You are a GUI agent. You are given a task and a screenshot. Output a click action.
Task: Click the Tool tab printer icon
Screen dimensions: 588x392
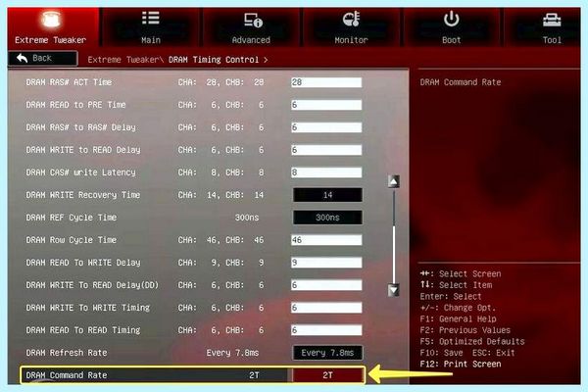[552, 20]
